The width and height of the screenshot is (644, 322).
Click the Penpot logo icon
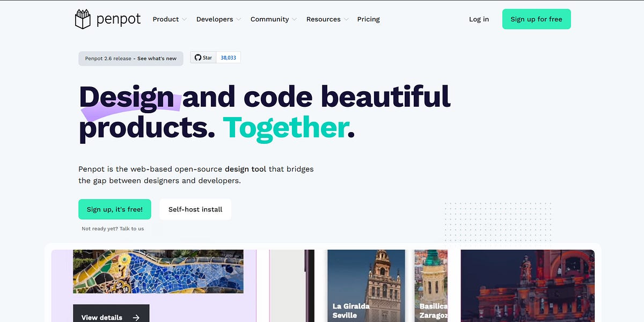tap(82, 19)
